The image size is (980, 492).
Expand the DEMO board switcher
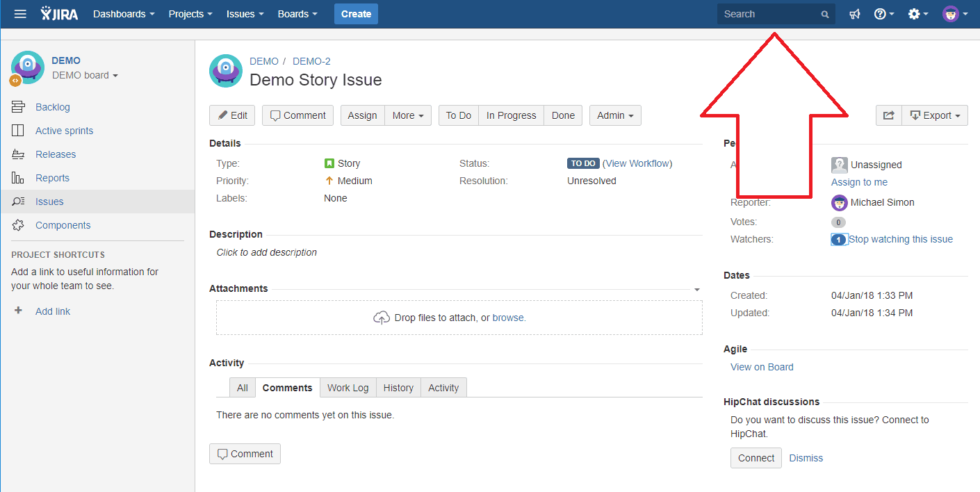(x=85, y=75)
